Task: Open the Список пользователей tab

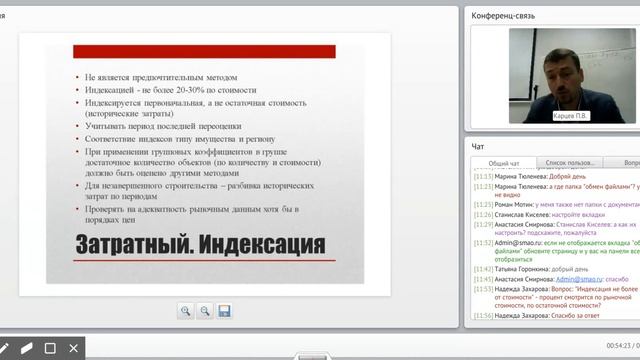Action: click(570, 162)
